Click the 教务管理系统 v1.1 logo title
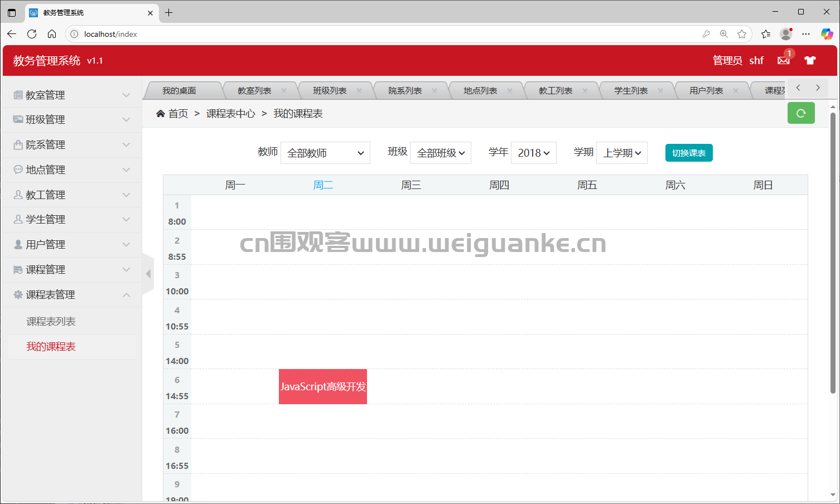840x504 pixels. pyautogui.click(x=58, y=61)
